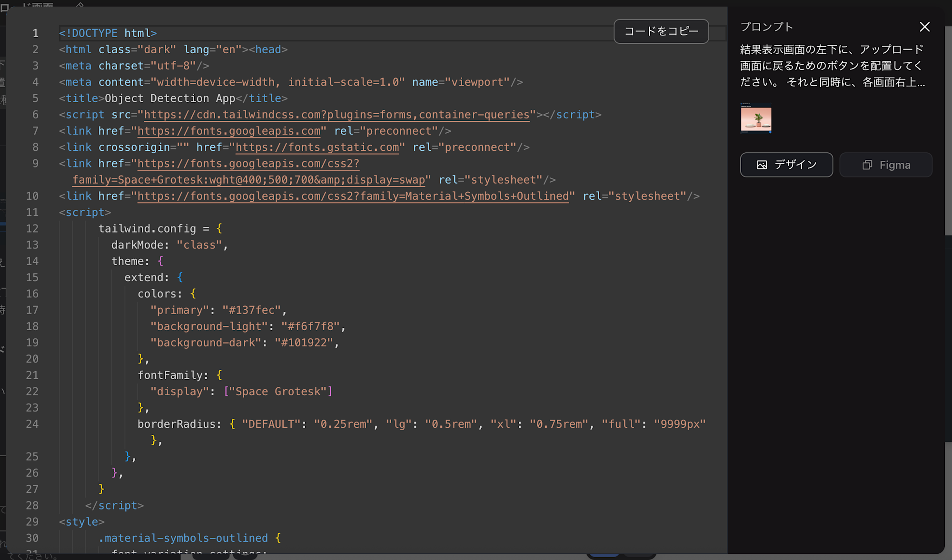Open the fonts.googleapis.com preconnect link on line 7

[x=229, y=131]
